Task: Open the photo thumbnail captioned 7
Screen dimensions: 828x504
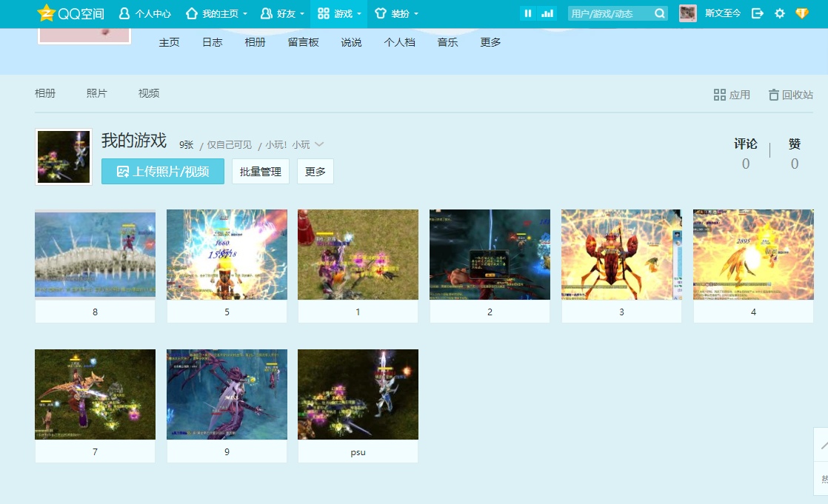Action: (95, 394)
